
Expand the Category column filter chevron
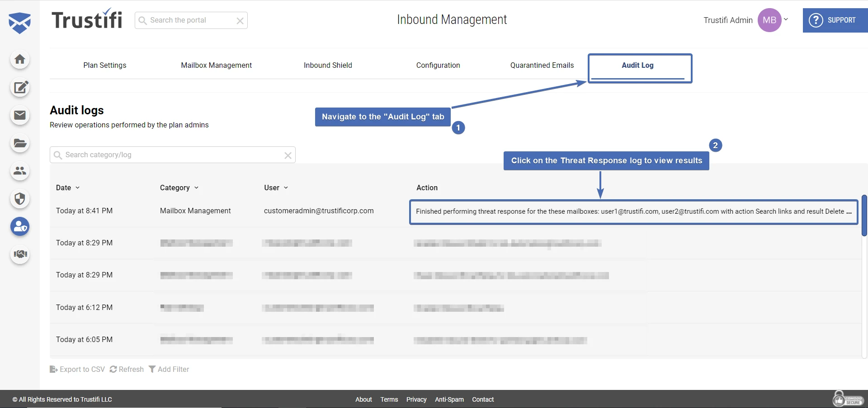click(x=197, y=188)
